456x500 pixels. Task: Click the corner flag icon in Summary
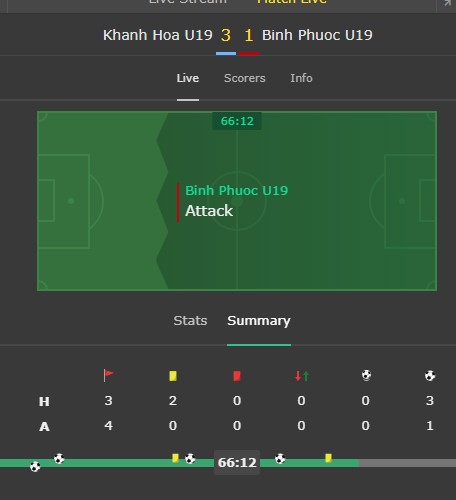click(108, 375)
